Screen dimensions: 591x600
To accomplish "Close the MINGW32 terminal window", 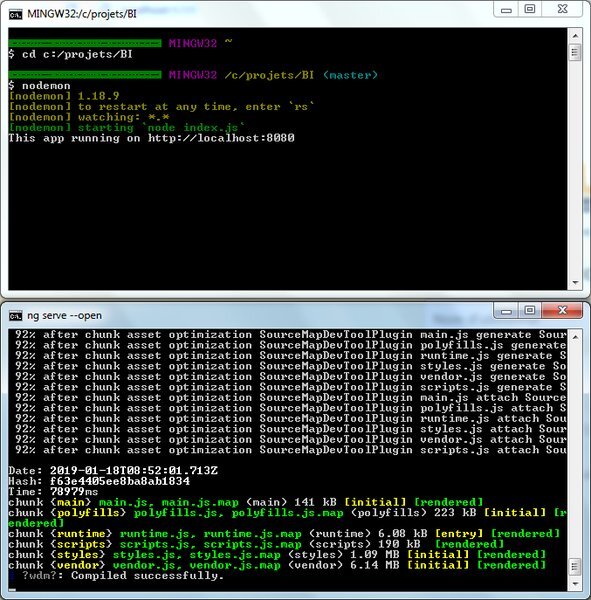I will click(x=562, y=10).
